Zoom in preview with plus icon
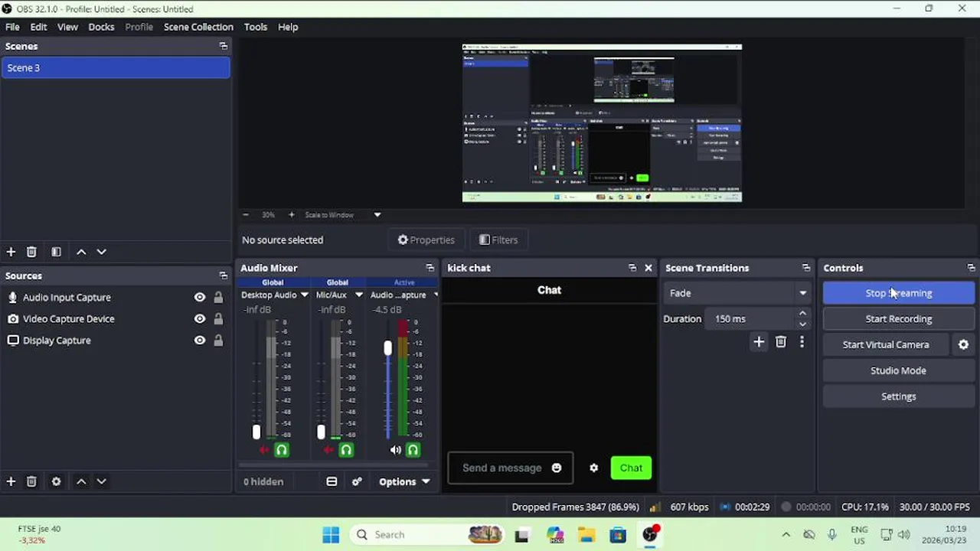This screenshot has width=980, height=551. tap(291, 215)
